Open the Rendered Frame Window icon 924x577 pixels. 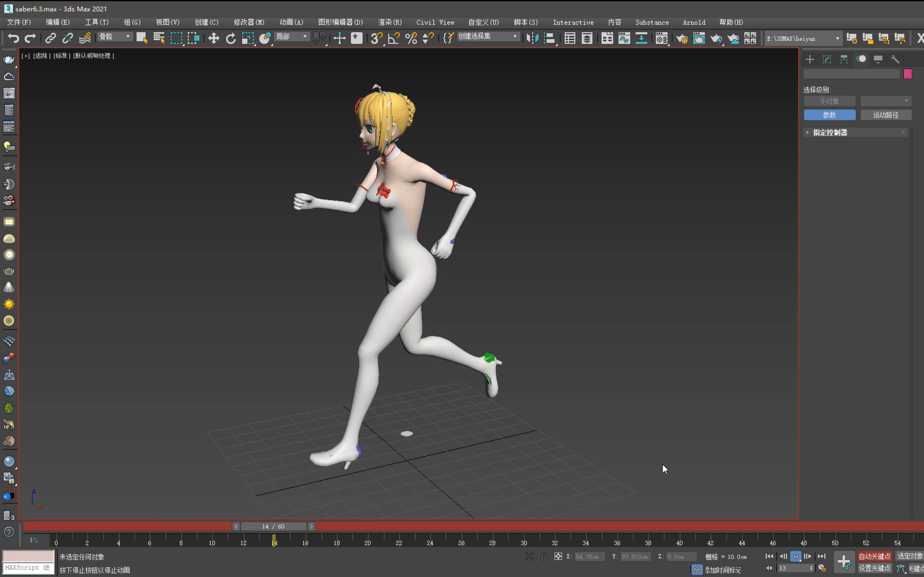pyautogui.click(x=699, y=38)
